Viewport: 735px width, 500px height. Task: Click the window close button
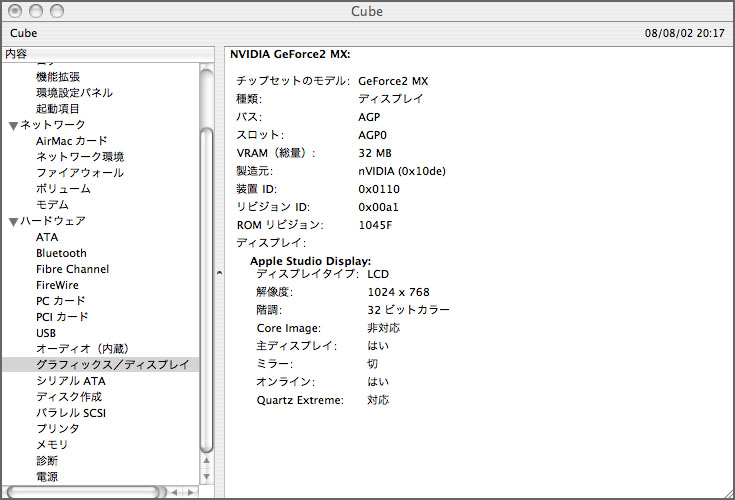pos(15,11)
